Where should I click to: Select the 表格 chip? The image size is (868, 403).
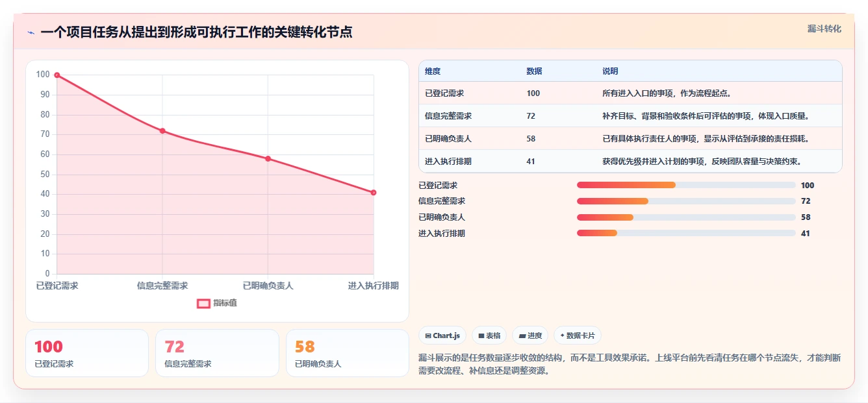coord(489,336)
